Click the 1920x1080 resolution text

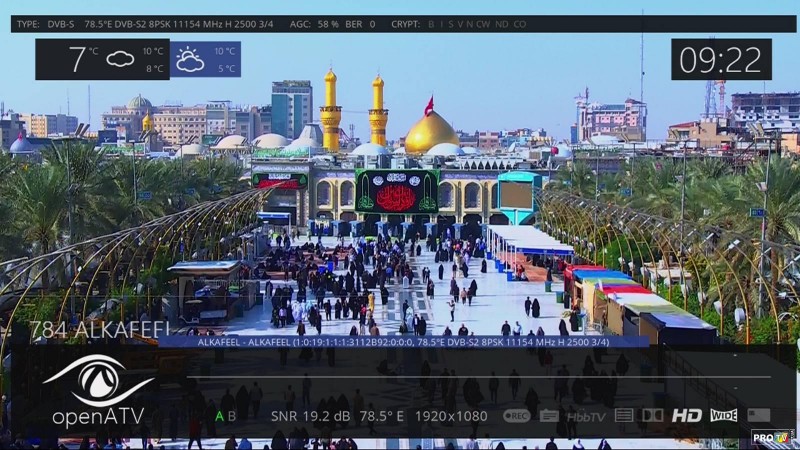click(449, 416)
